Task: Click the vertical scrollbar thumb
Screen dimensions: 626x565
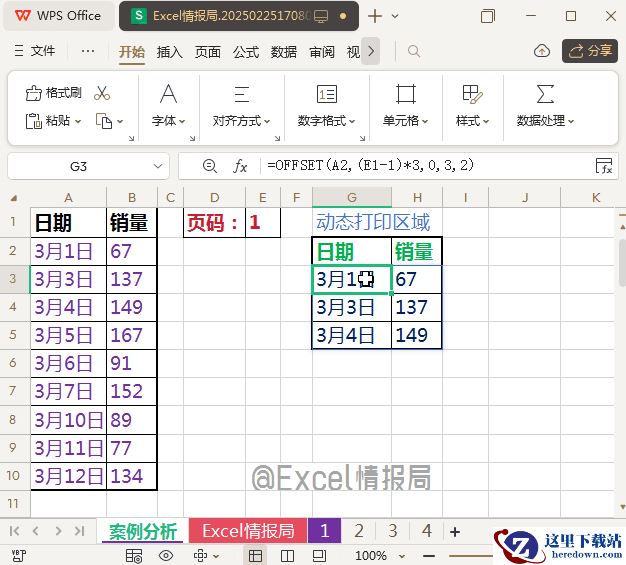Action: pyautogui.click(x=622, y=263)
